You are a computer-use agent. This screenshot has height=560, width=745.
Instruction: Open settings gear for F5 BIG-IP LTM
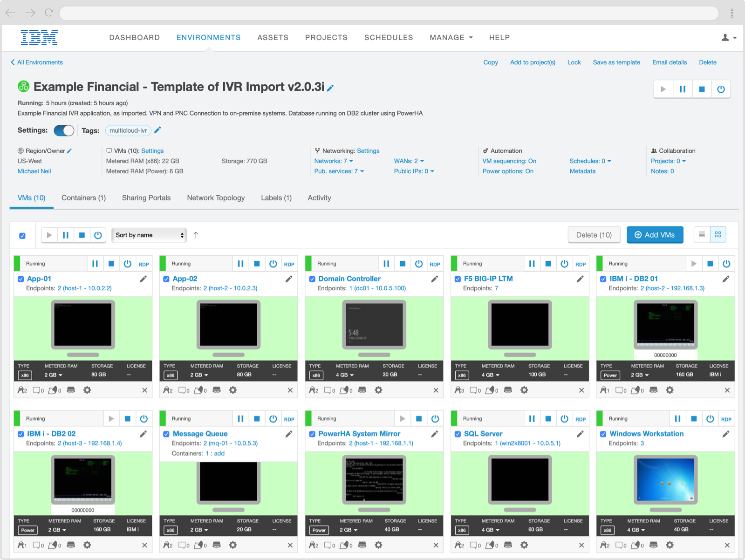524,390
